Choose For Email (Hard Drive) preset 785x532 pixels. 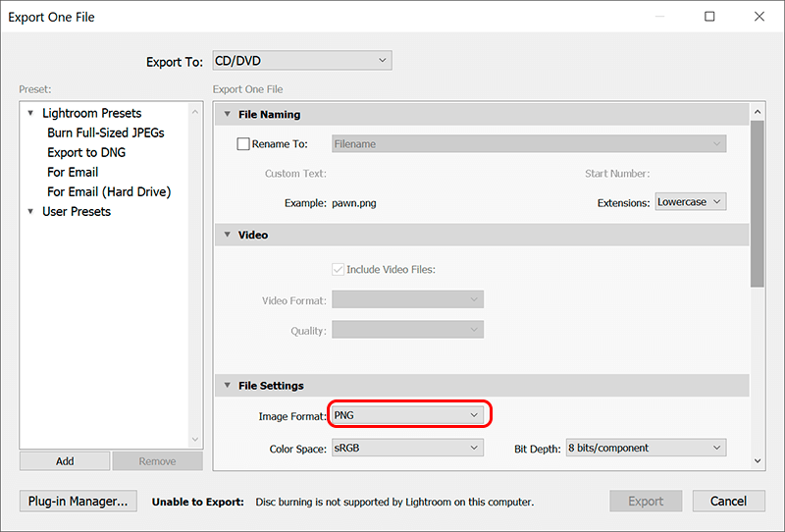[109, 191]
